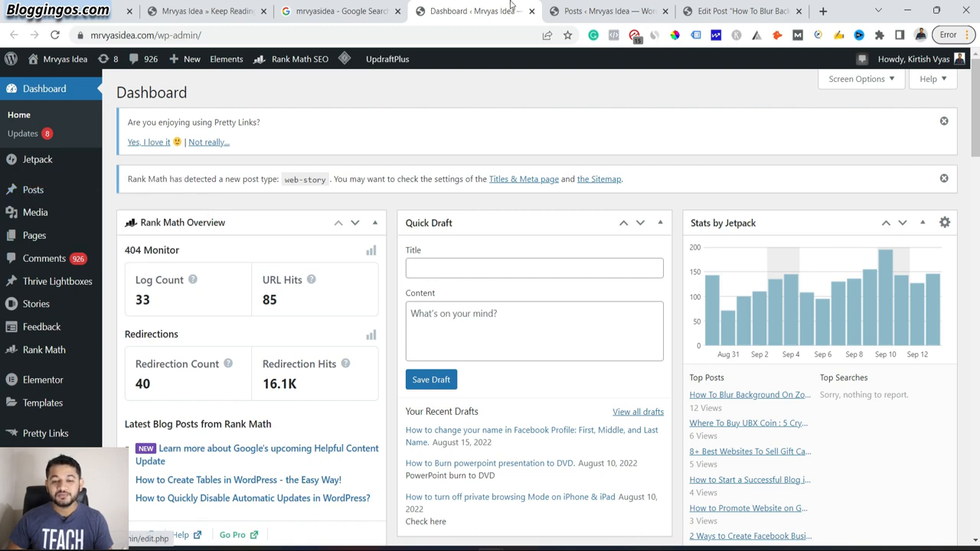Click New in the admin bar
980x551 pixels.
[x=185, y=59]
